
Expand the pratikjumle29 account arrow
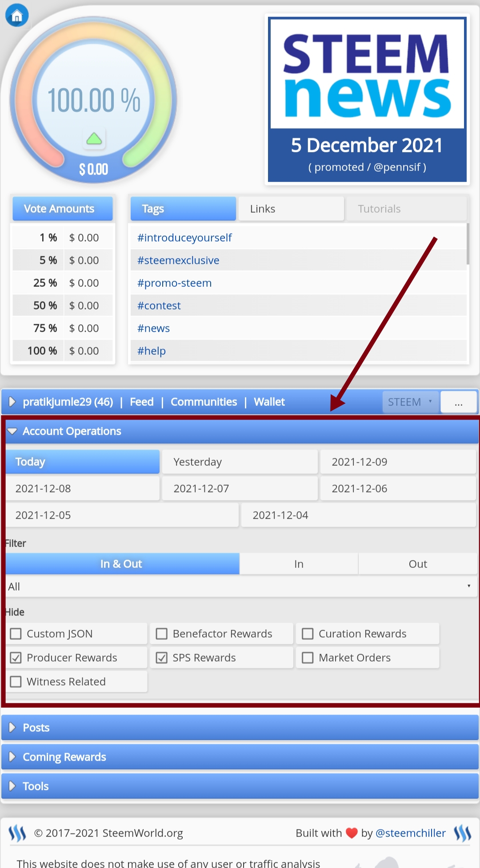(12, 402)
